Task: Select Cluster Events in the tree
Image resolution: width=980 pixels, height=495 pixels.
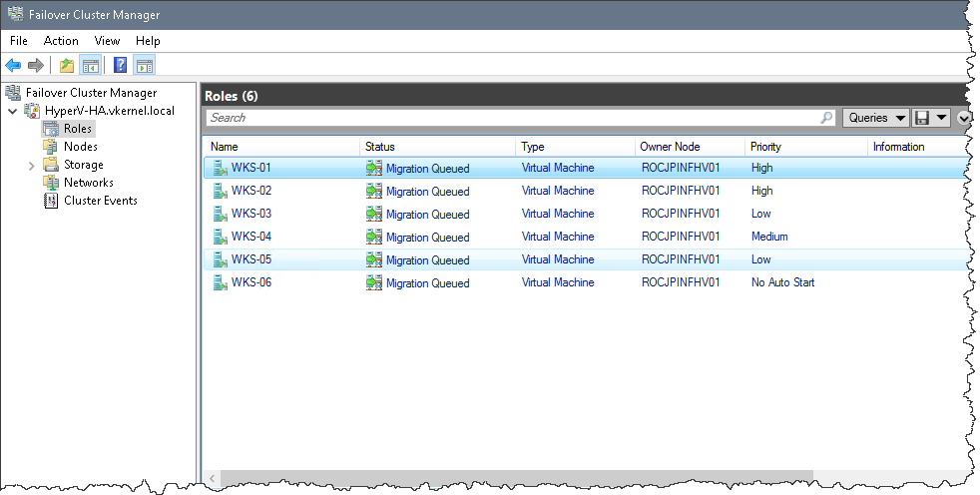Action: tap(101, 201)
